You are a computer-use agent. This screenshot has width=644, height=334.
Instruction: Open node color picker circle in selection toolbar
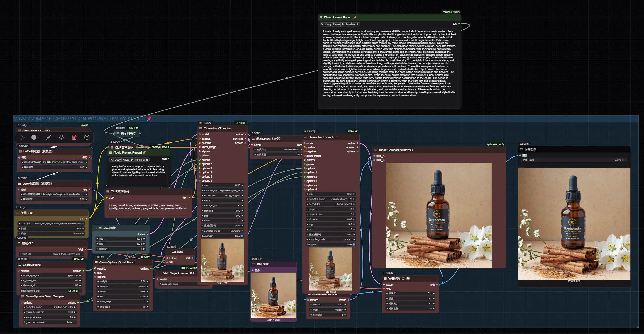(x=34, y=137)
